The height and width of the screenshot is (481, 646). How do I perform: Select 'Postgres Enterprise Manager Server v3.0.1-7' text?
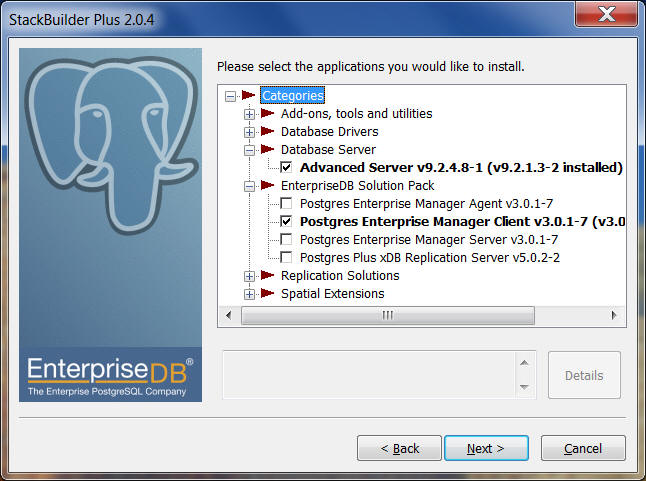[x=428, y=240]
